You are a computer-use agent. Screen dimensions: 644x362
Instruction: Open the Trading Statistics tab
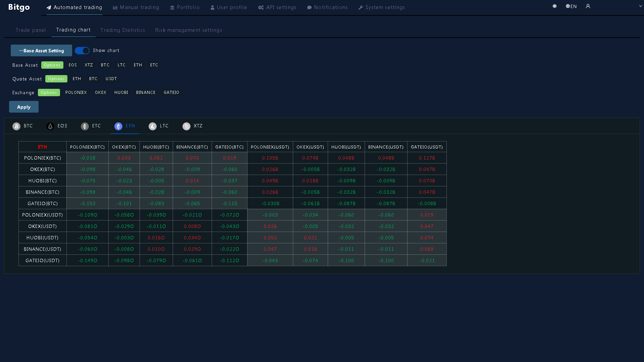(123, 30)
